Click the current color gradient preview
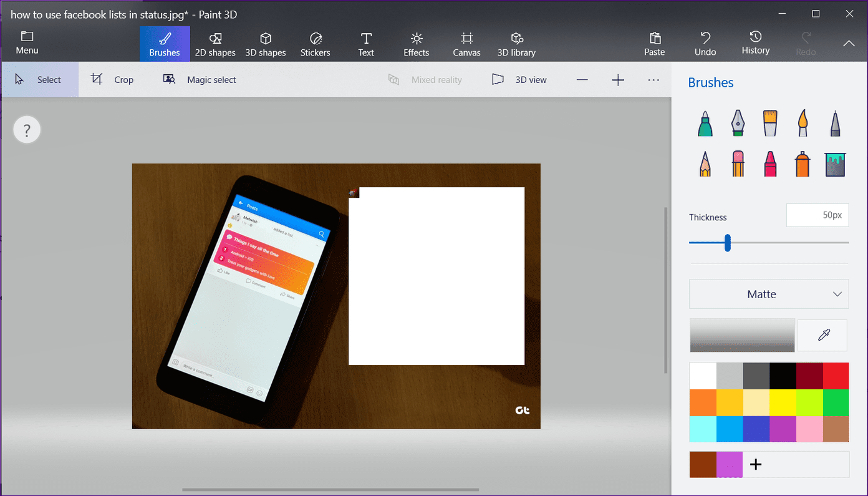Viewport: 868px width, 496px height. tap(742, 336)
